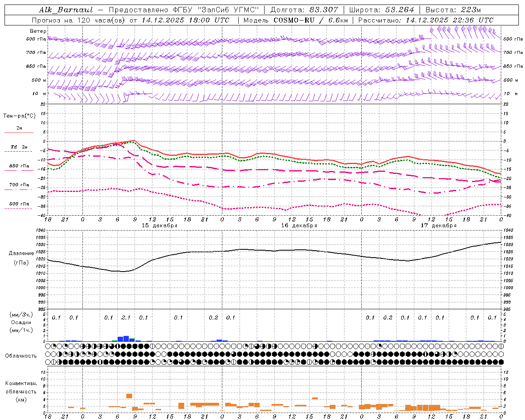Viewport: 525px width, 420px height.
Task: Select the 'Прогноз на 120 часа(ов)' forecast text
Action: click(x=79, y=20)
